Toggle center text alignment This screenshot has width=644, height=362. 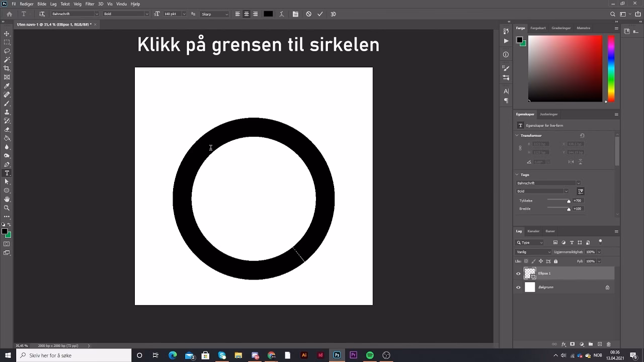[x=246, y=14]
